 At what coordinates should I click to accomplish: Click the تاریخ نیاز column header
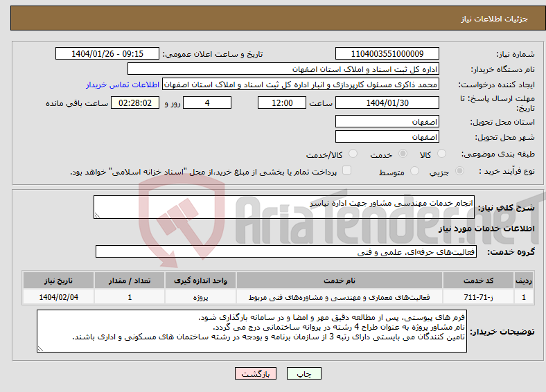click(58, 280)
